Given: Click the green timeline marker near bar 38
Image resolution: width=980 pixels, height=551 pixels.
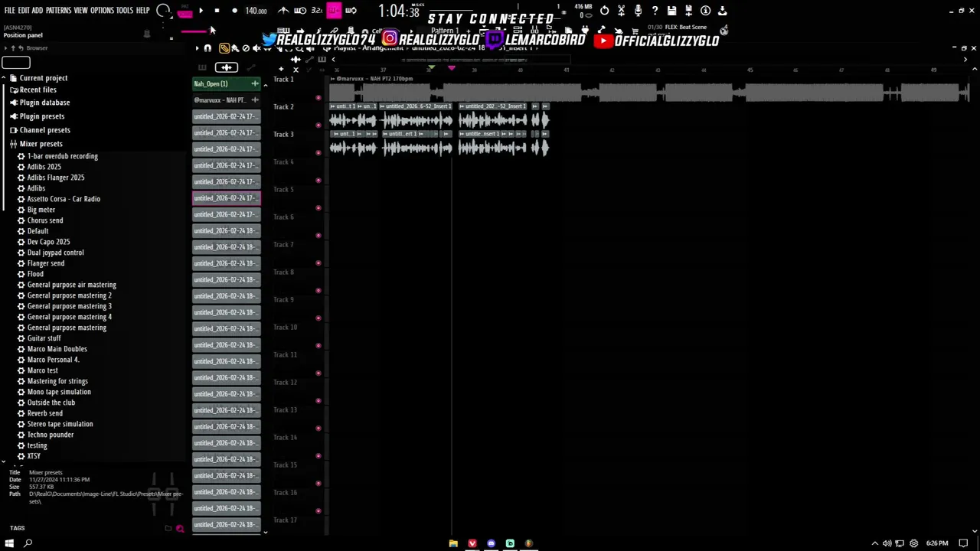Looking at the screenshot, I should coord(431,69).
